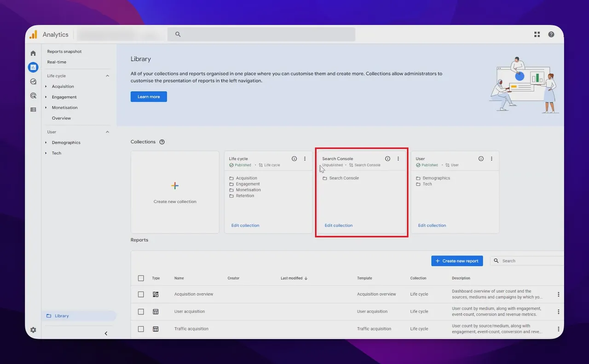
Task: Edit the User collection
Action: click(x=432, y=225)
